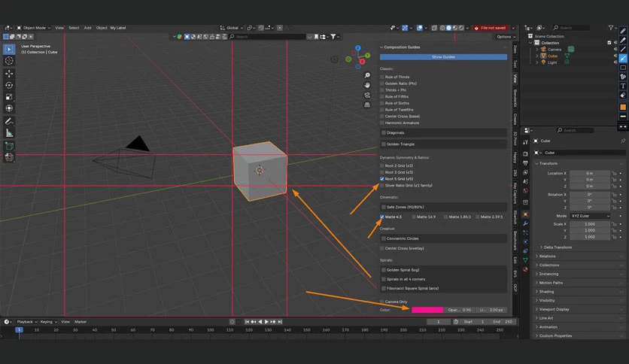The width and height of the screenshot is (629, 364).
Task: Click the Location X value field
Action: pyautogui.click(x=590, y=173)
